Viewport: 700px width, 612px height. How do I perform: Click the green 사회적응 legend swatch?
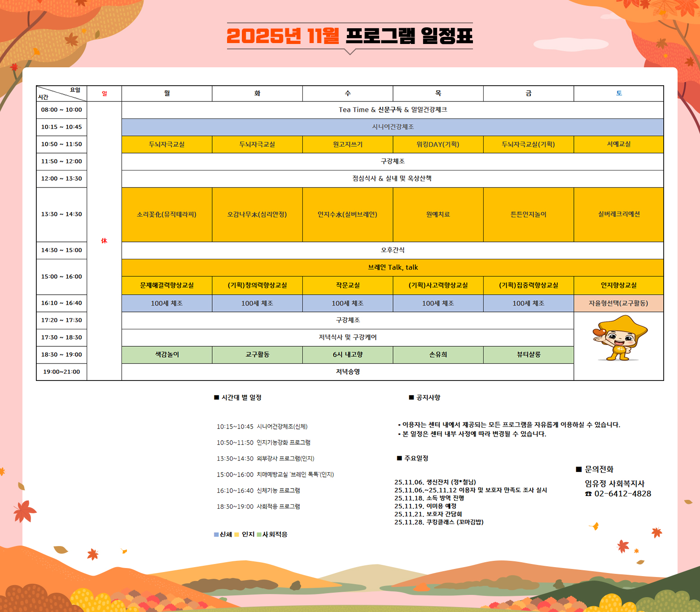(259, 534)
